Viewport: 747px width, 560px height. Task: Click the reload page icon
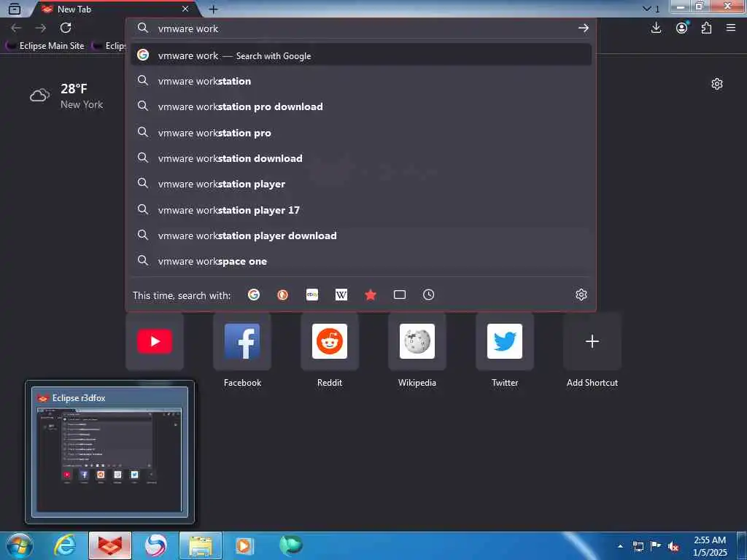(66, 28)
